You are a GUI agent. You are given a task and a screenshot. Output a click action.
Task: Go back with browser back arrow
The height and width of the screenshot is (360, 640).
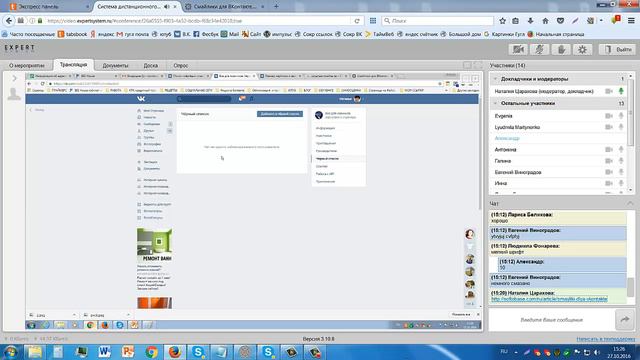(x=9, y=20)
